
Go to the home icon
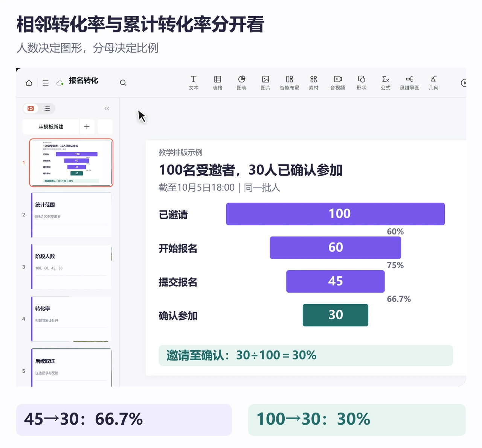coord(29,83)
